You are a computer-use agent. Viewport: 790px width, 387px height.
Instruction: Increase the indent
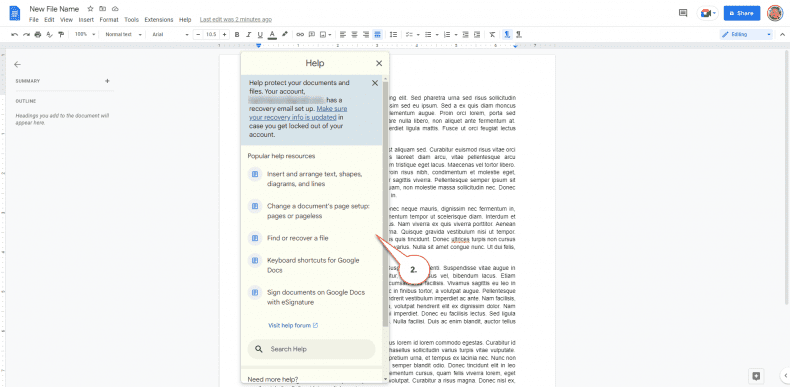[x=477, y=35]
